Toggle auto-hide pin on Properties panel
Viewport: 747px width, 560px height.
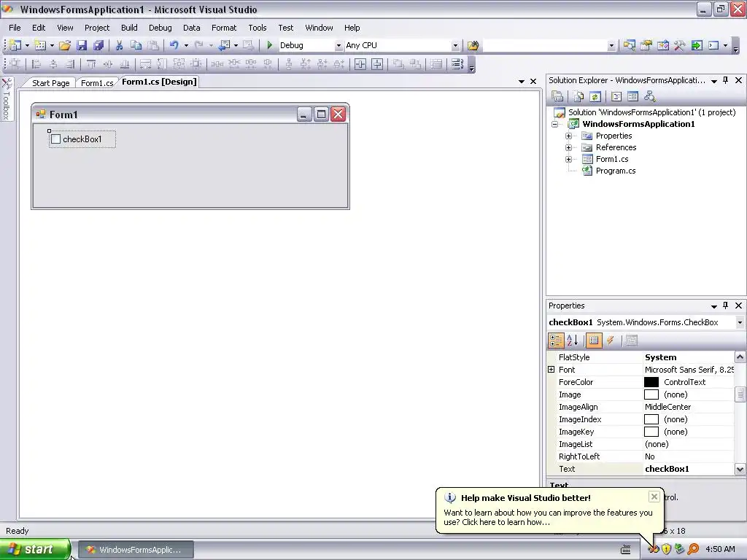point(726,306)
